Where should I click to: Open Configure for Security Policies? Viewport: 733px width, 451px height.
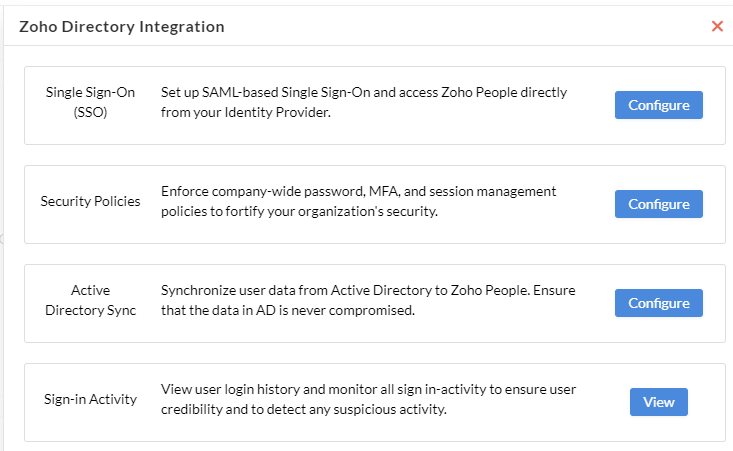(x=658, y=204)
